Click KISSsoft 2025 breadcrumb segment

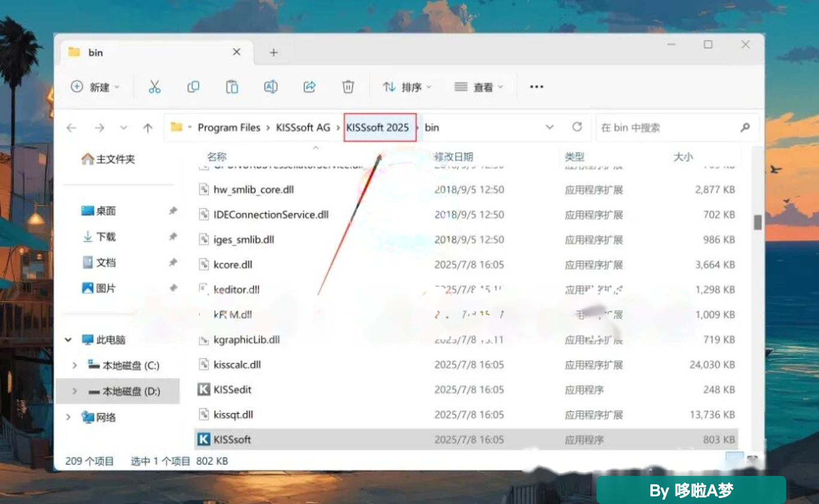pyautogui.click(x=378, y=127)
